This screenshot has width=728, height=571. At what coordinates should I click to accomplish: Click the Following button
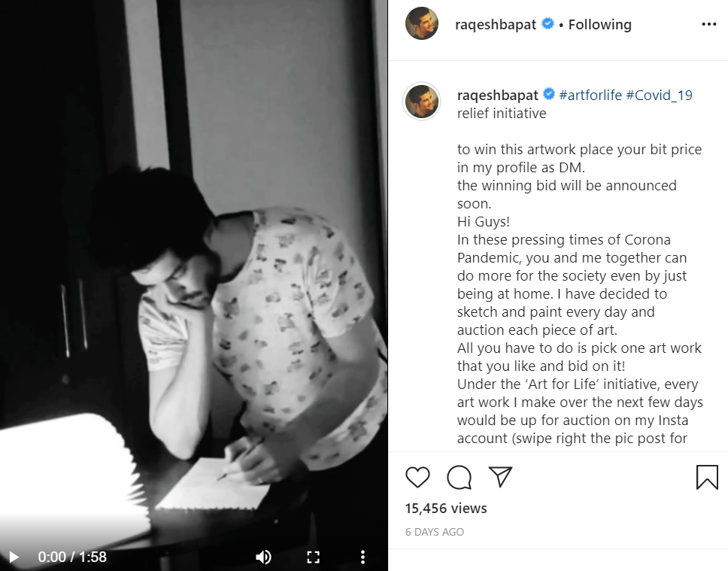(x=599, y=25)
